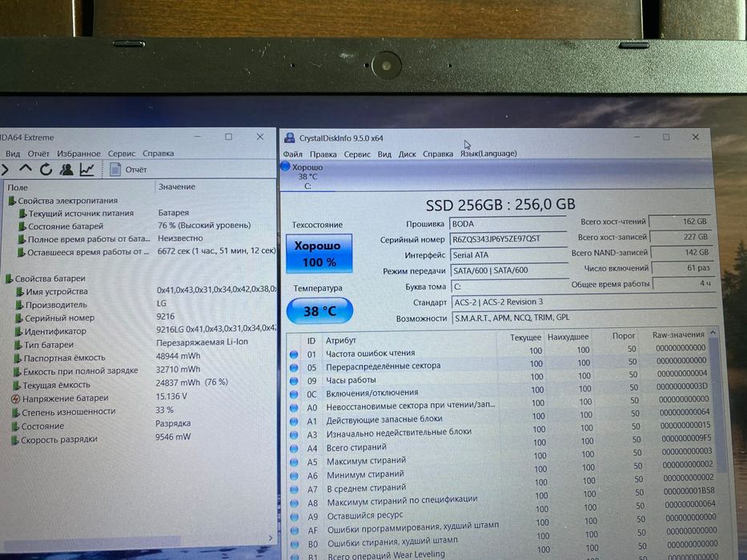Open the Правка menu in CrystalDiskInfo

tap(323, 154)
